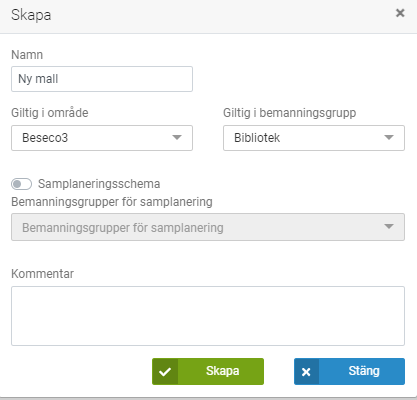Click the checkmark icon on the Skapa button
Screen dimensions: 417x400
click(x=165, y=371)
